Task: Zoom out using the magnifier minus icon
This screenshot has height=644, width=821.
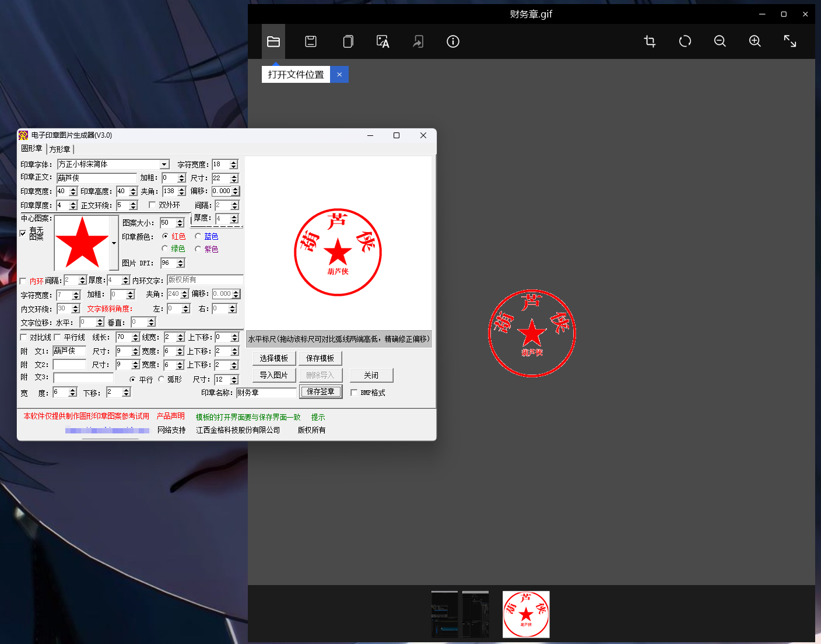Action: (720, 41)
